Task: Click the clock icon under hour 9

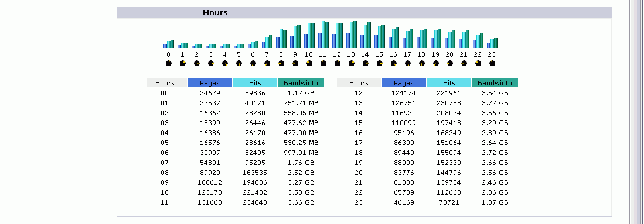Action: pos(295,63)
